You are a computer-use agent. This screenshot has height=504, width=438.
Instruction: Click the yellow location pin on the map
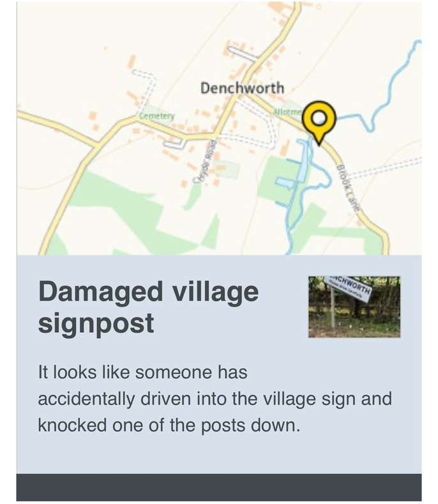coord(319,119)
